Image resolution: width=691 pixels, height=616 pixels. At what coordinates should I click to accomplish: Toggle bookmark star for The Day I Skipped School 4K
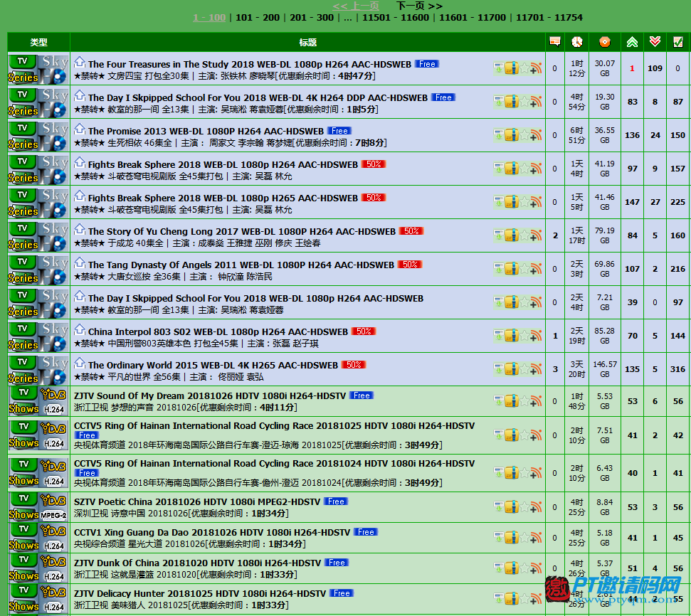pos(524,102)
